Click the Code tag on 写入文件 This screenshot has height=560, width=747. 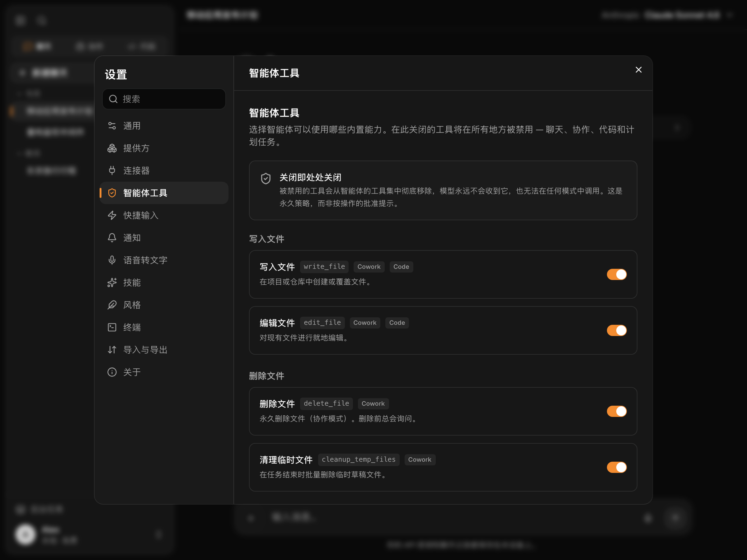[401, 267]
